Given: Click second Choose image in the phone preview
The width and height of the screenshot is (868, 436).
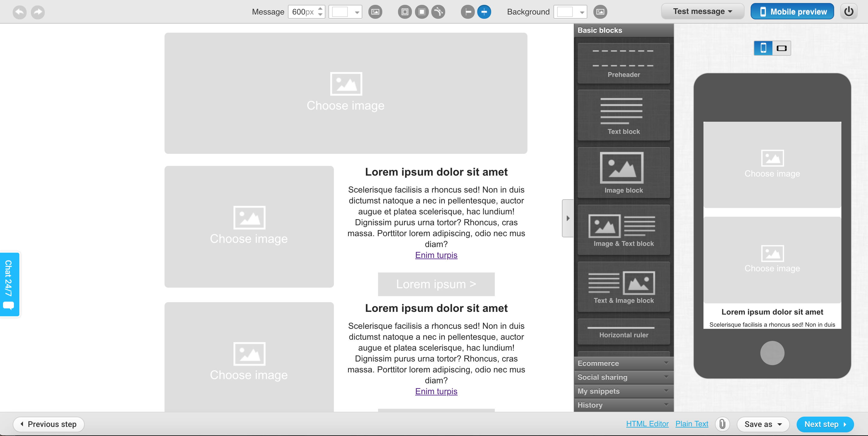Looking at the screenshot, I should click(772, 260).
